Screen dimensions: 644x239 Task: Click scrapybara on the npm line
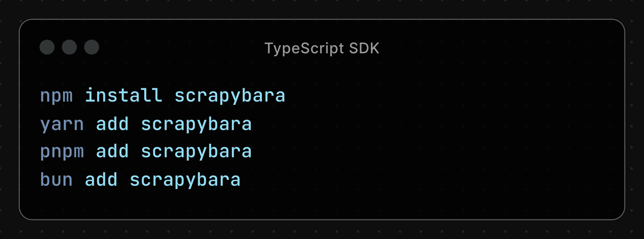[x=230, y=96]
